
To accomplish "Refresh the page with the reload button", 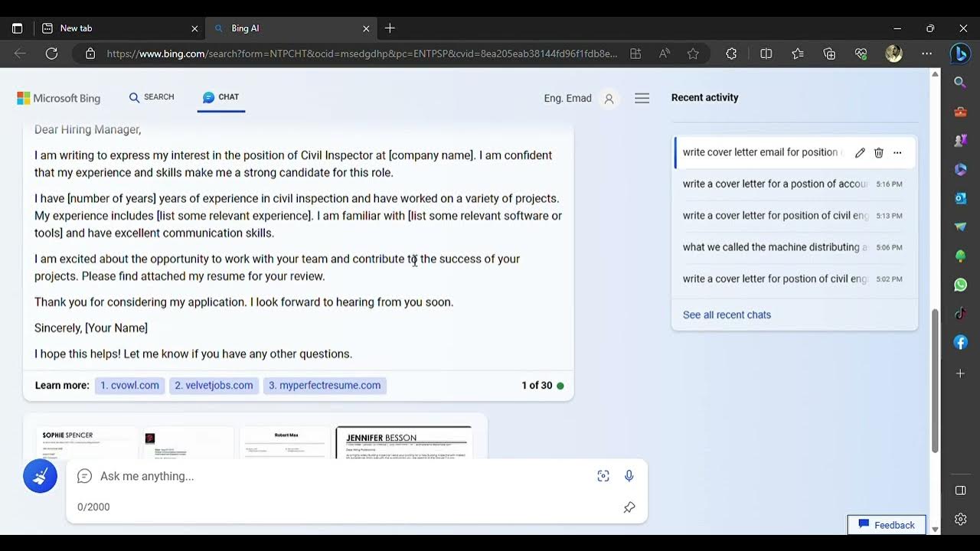I will click(51, 54).
